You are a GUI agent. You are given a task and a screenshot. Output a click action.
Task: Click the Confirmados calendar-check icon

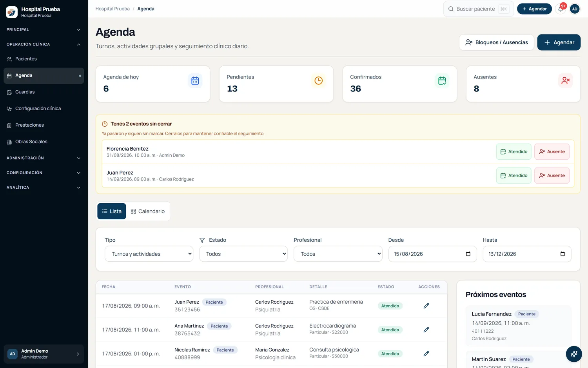(442, 80)
